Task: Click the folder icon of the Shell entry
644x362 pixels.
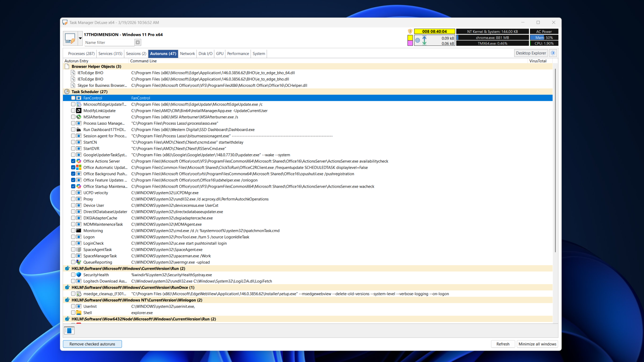Action: coord(79,313)
